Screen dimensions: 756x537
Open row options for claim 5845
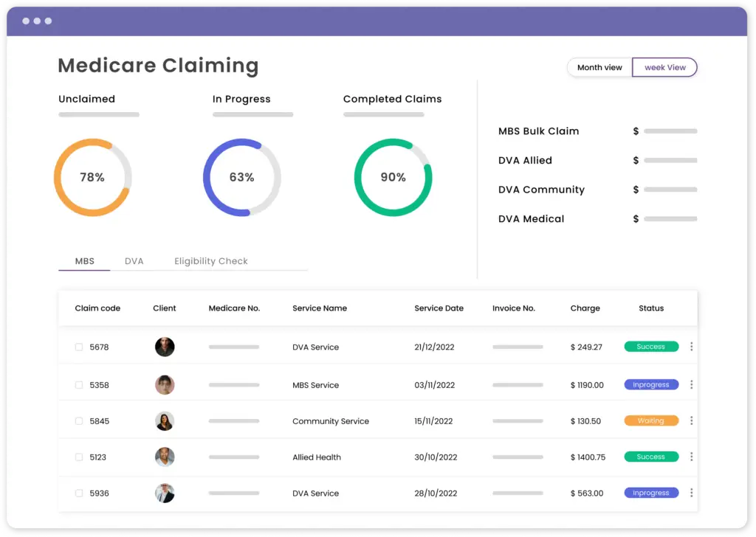point(691,420)
